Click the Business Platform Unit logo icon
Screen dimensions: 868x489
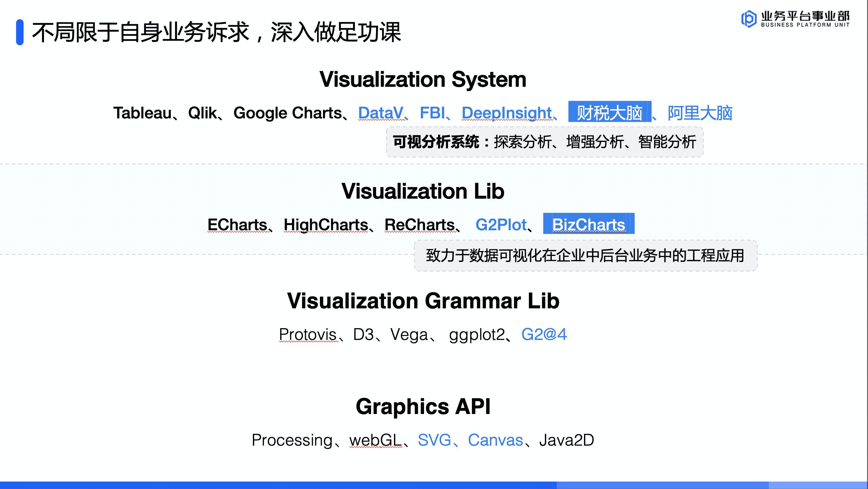[749, 19]
